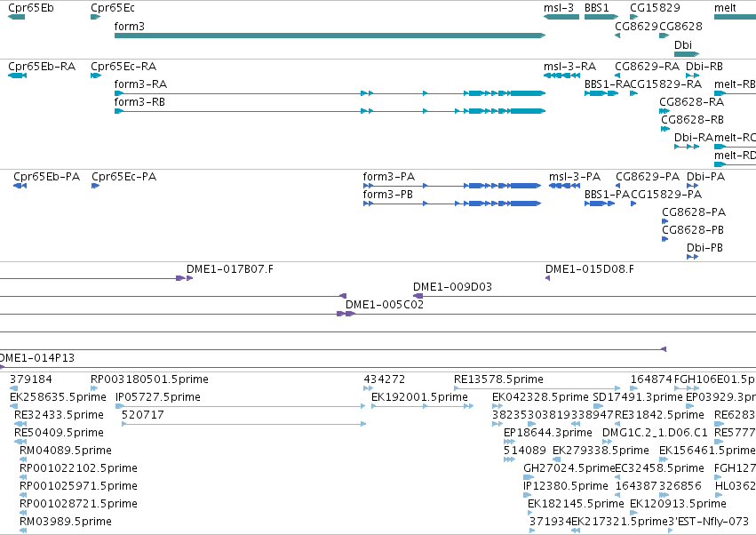The image size is (756, 535).
Task: Select the EK192001.5prime EST label
Action: point(419,397)
